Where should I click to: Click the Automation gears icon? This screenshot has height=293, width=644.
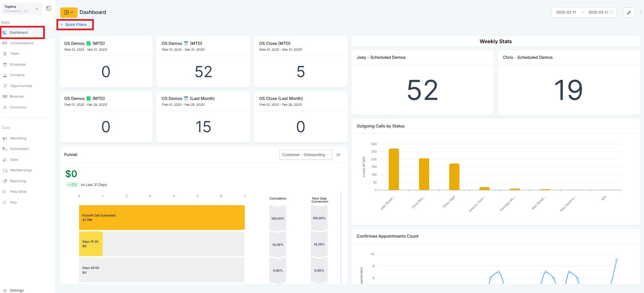click(5, 149)
